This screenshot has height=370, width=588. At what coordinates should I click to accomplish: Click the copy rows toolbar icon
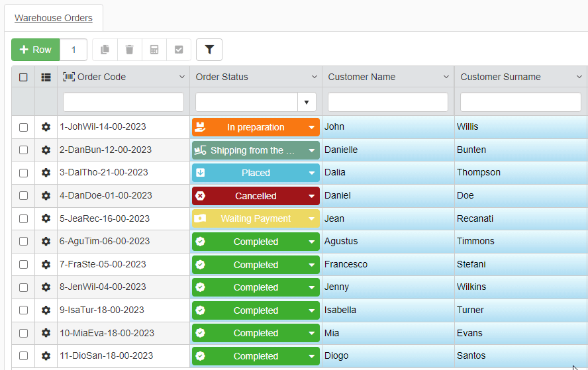(x=105, y=50)
